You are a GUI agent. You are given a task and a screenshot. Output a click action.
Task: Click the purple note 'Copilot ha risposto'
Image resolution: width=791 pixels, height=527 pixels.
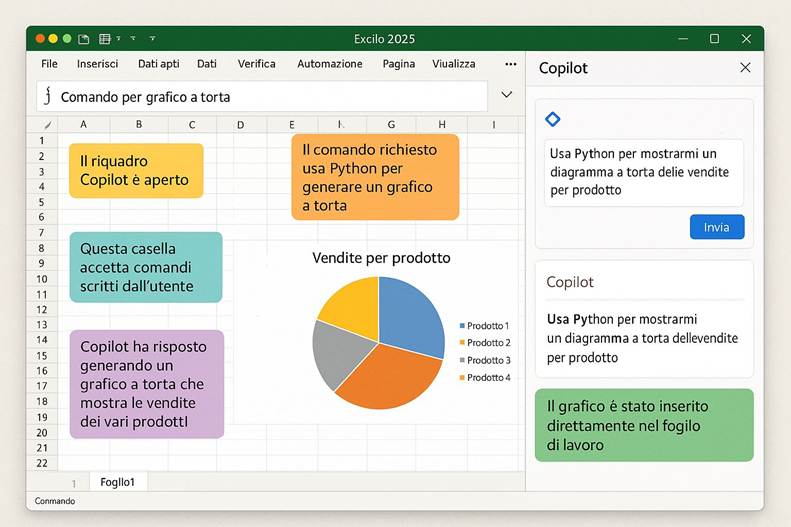[x=147, y=384]
